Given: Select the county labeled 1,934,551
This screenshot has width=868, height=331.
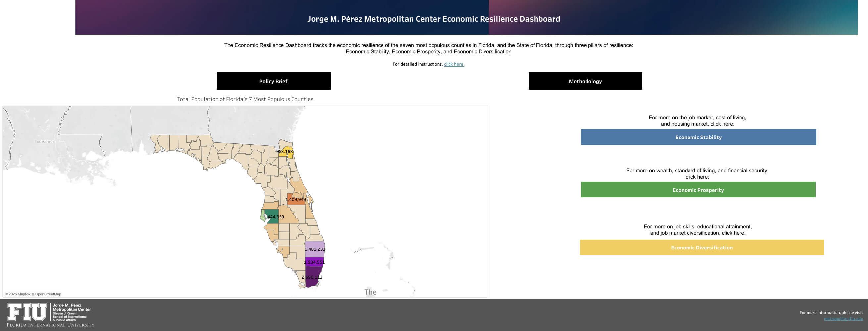Looking at the screenshot, I should click(x=314, y=262).
